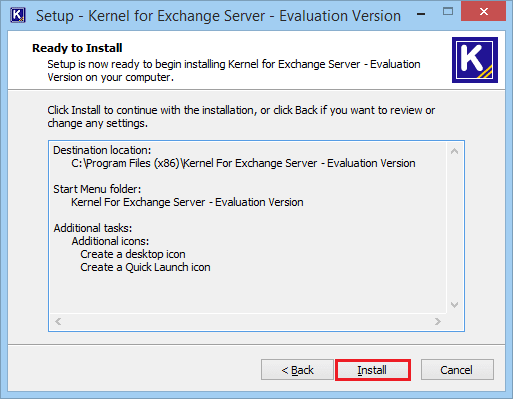Cancel the setup wizard
Screen dimensions: 514x400
(x=457, y=370)
